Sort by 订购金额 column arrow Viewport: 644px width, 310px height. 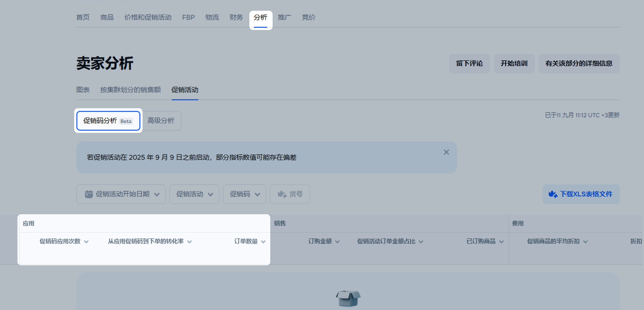click(337, 242)
